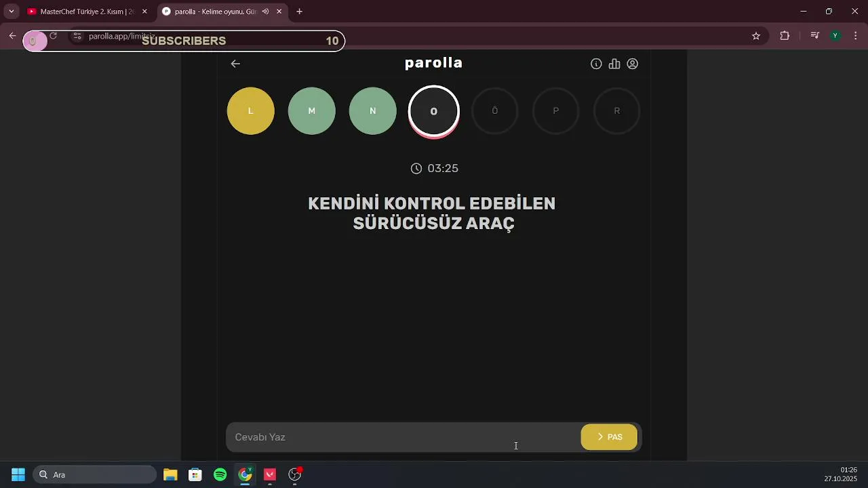Viewport: 868px width, 488px height.
Task: Open Chrome from the taskbar
Action: (x=245, y=474)
